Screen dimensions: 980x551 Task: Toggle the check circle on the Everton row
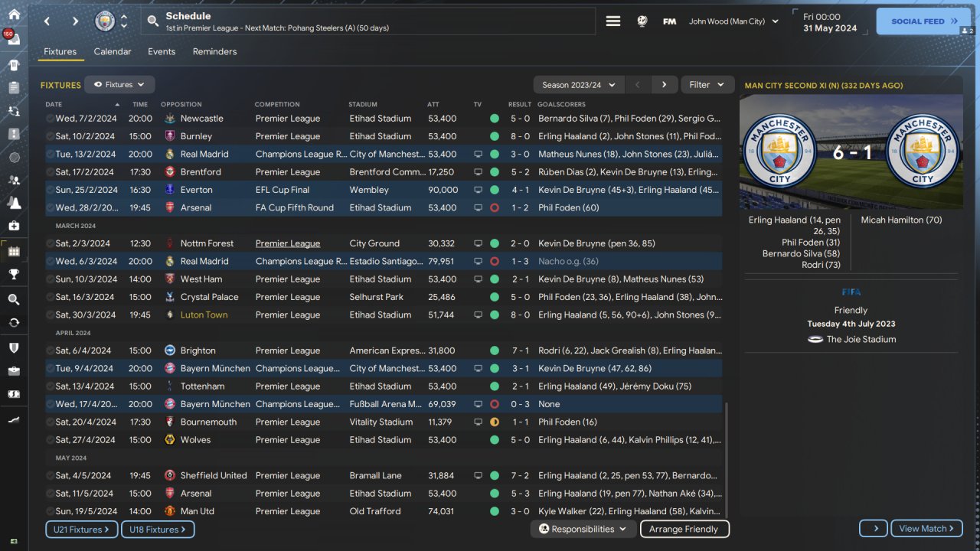pos(51,190)
